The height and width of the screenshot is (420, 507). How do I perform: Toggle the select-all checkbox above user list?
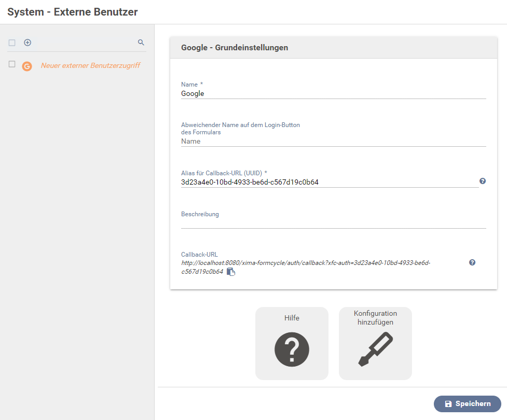tap(12, 43)
